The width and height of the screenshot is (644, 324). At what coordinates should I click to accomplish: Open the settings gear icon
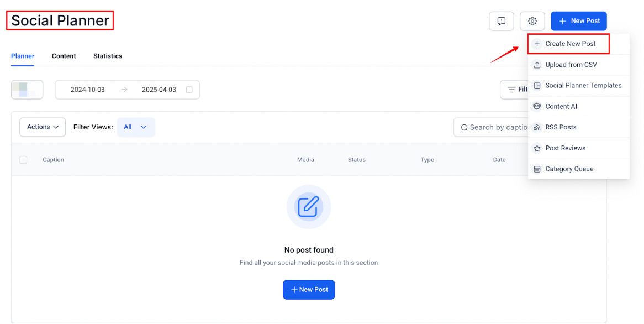pos(532,21)
